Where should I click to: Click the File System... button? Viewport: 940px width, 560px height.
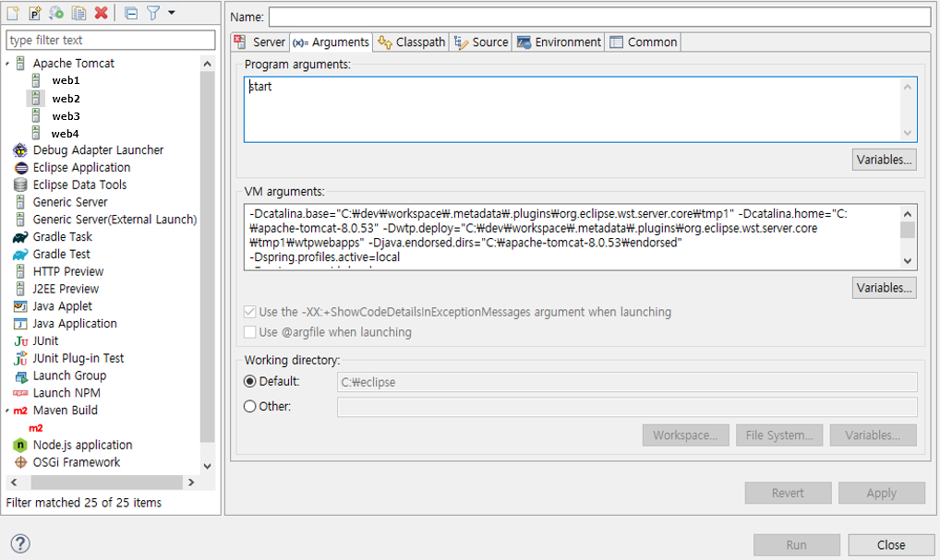pos(779,435)
